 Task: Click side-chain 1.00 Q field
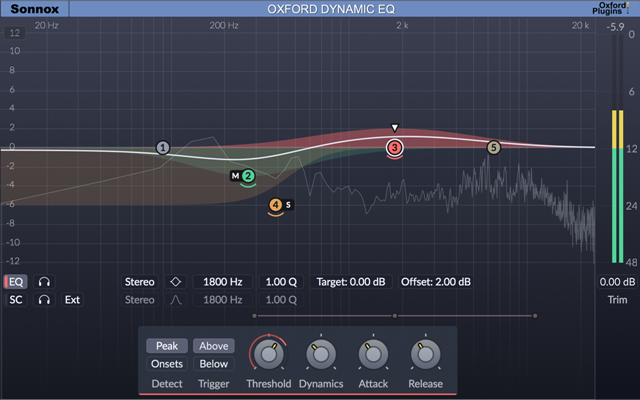coord(281,300)
